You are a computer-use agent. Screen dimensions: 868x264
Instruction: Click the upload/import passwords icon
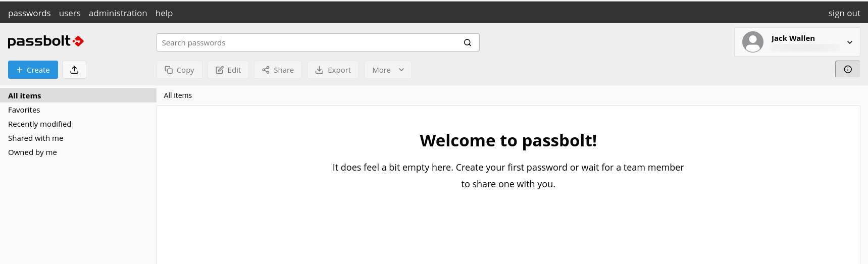74,70
